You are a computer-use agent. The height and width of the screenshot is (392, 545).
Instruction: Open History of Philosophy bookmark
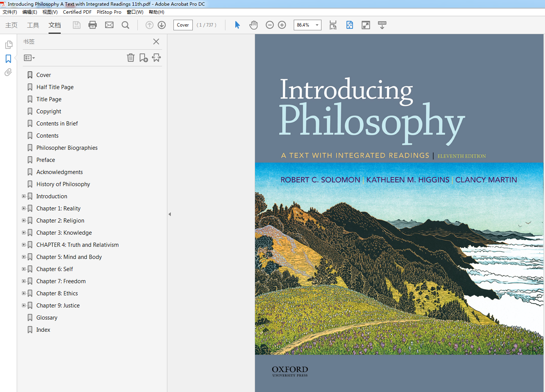coord(63,184)
